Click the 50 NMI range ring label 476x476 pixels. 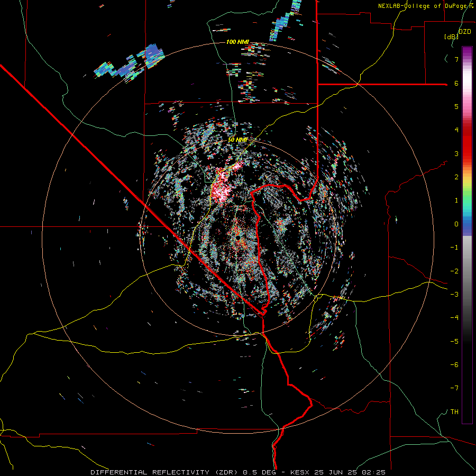[x=237, y=140]
